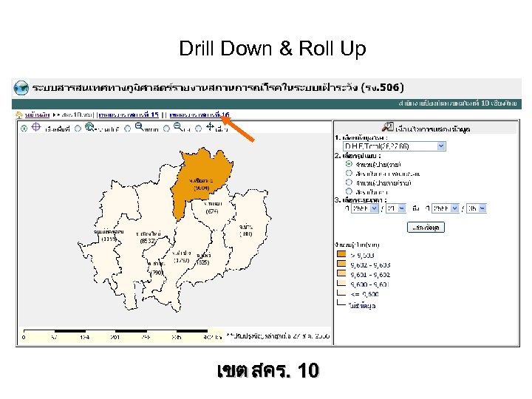Follow the breadcrumb link ending in 16

[x=199, y=115]
